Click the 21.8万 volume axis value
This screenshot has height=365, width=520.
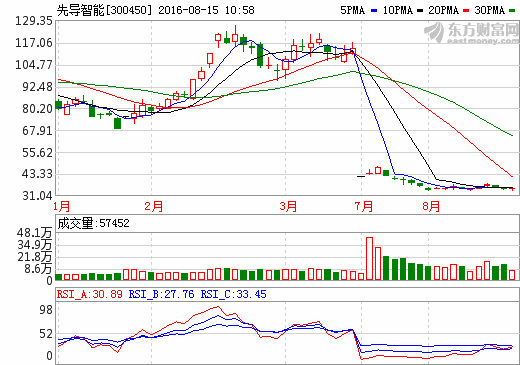tap(35, 257)
